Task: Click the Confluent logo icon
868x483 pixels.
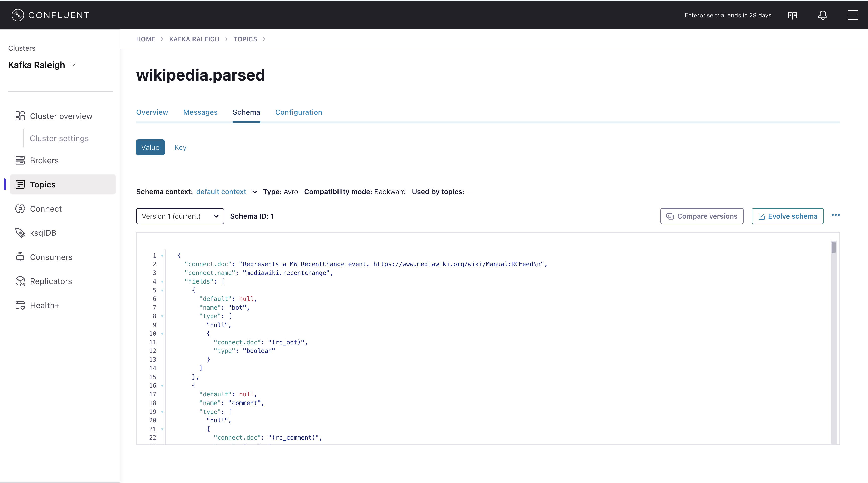Action: click(x=18, y=15)
